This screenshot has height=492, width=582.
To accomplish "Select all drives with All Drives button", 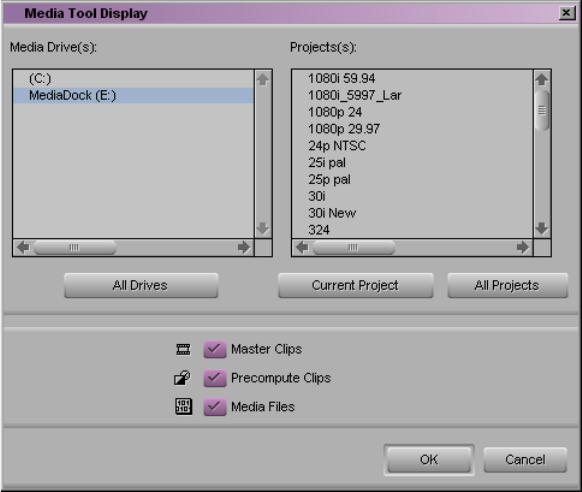I will point(141,285).
